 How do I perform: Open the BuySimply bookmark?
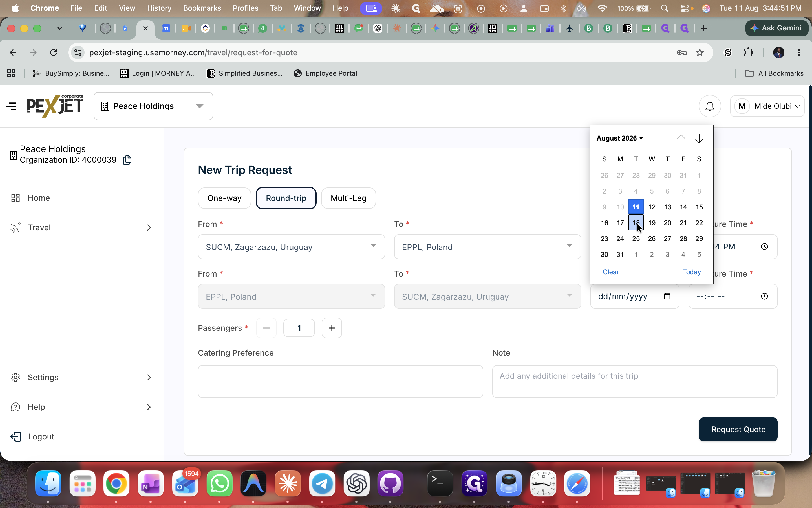(71, 73)
